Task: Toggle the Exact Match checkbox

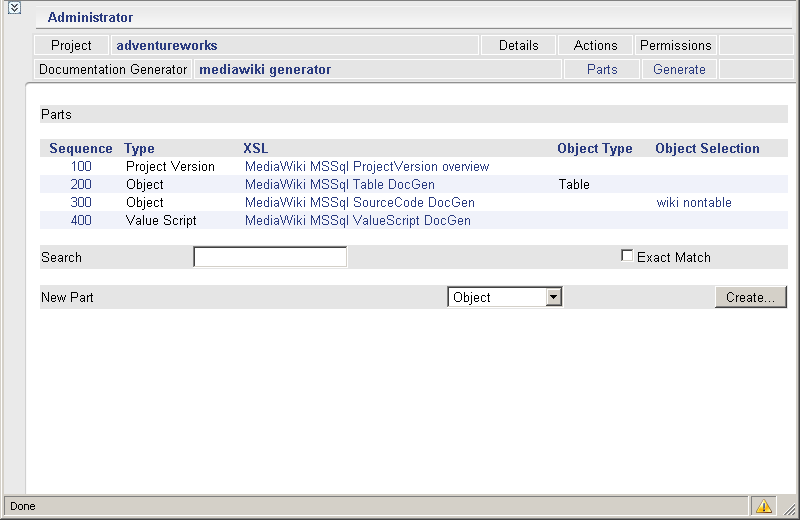Action: (627, 256)
